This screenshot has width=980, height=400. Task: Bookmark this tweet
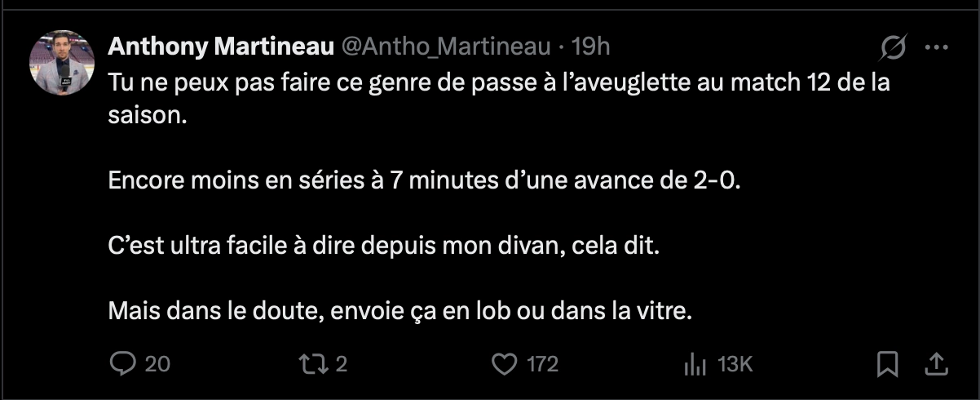click(888, 363)
